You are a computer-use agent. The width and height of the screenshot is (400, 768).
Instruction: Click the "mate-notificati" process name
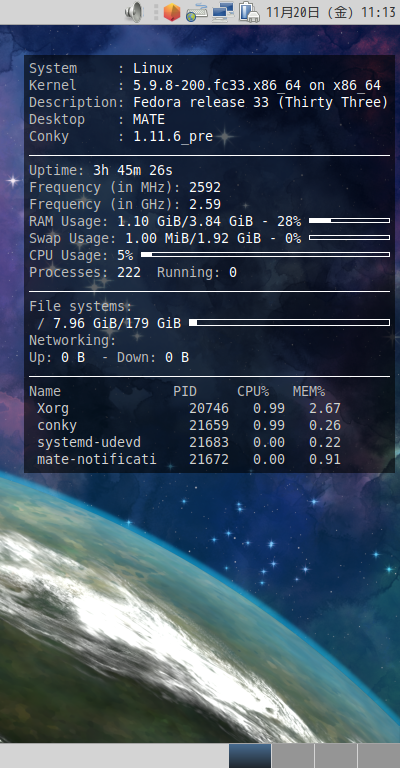point(97,459)
